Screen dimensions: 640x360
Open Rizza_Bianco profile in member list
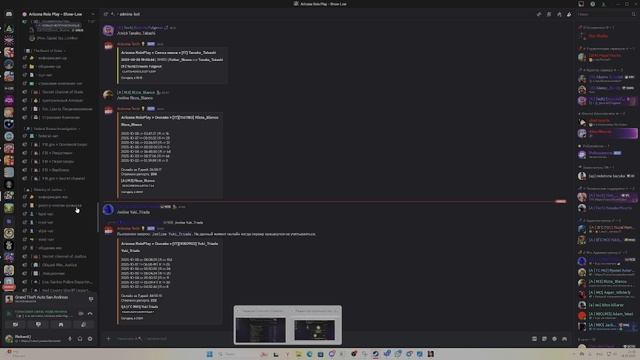[607, 282]
